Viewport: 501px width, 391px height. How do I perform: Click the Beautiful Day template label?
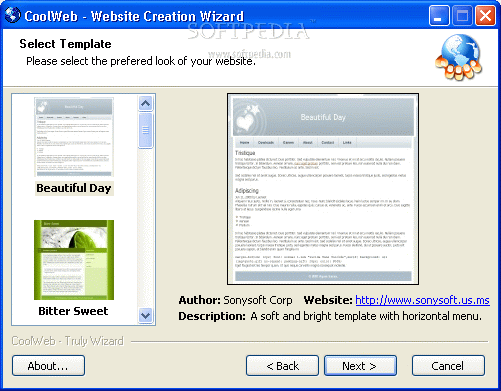point(74,188)
